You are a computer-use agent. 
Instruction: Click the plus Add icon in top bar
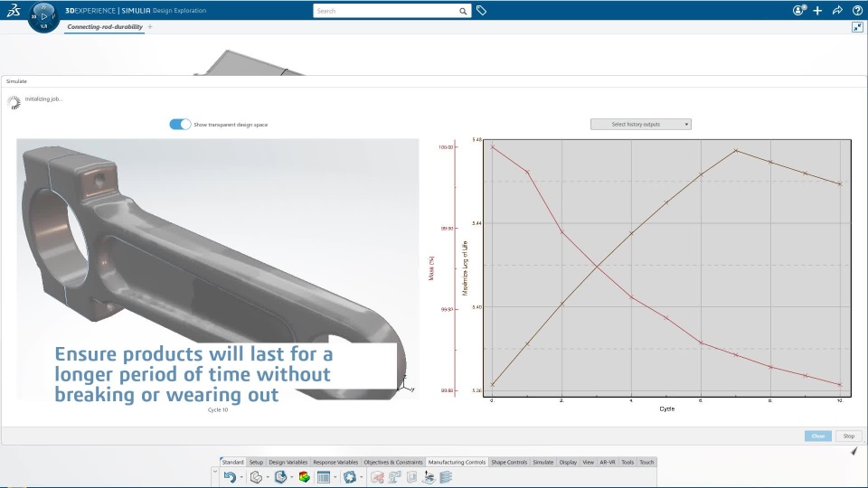[817, 11]
